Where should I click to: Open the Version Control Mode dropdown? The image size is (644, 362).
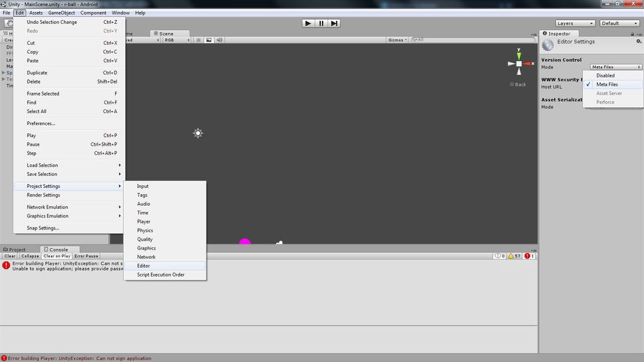[x=616, y=67]
